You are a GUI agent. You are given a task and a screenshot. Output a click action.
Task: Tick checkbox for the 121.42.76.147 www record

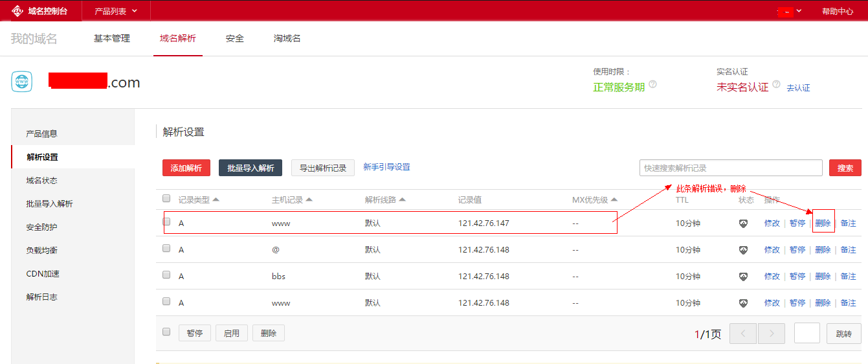[x=166, y=222]
